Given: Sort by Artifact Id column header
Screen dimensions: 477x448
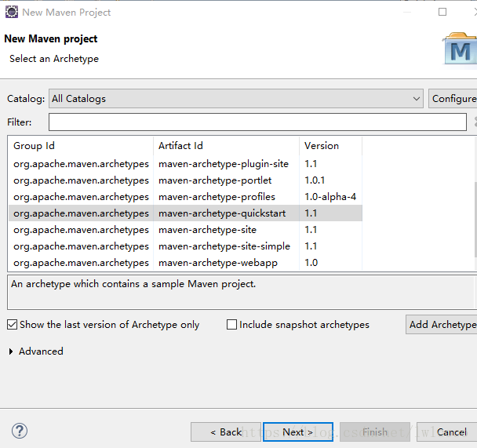Looking at the screenshot, I should [226, 146].
